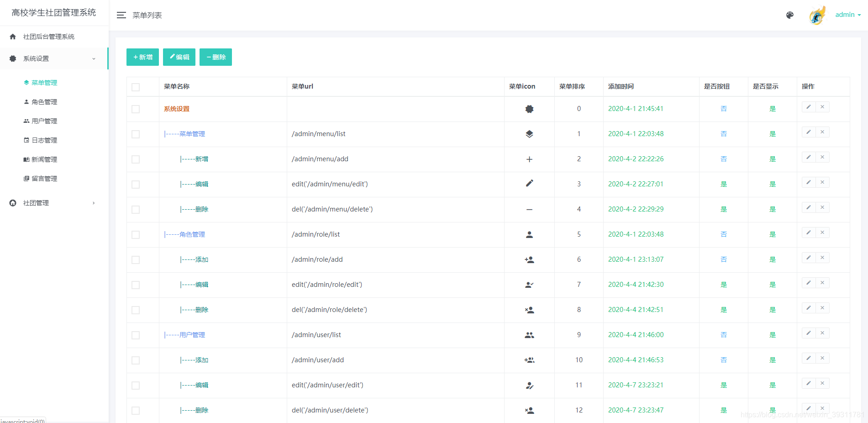868x423 pixels.
Task: Click the 添加时间 column header
Action: [x=621, y=86]
